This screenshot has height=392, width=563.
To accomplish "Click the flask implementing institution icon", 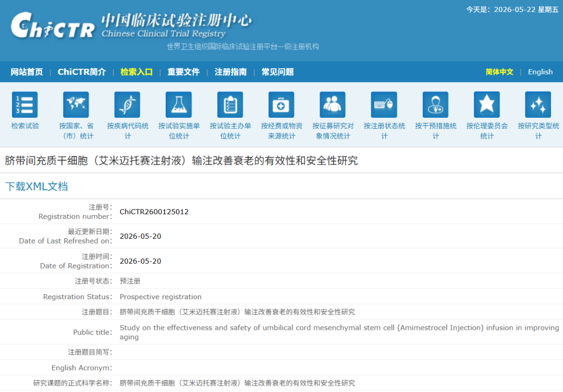I will pos(179,104).
